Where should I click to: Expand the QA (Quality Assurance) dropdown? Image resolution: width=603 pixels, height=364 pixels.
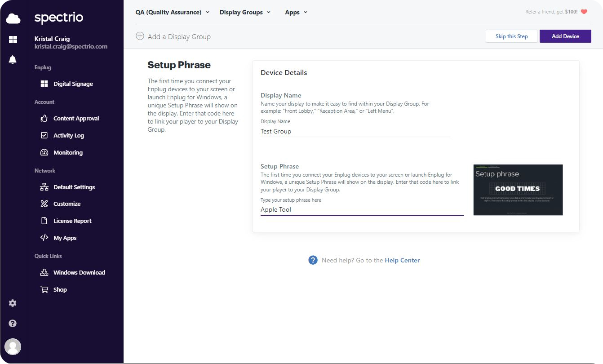coord(207,12)
